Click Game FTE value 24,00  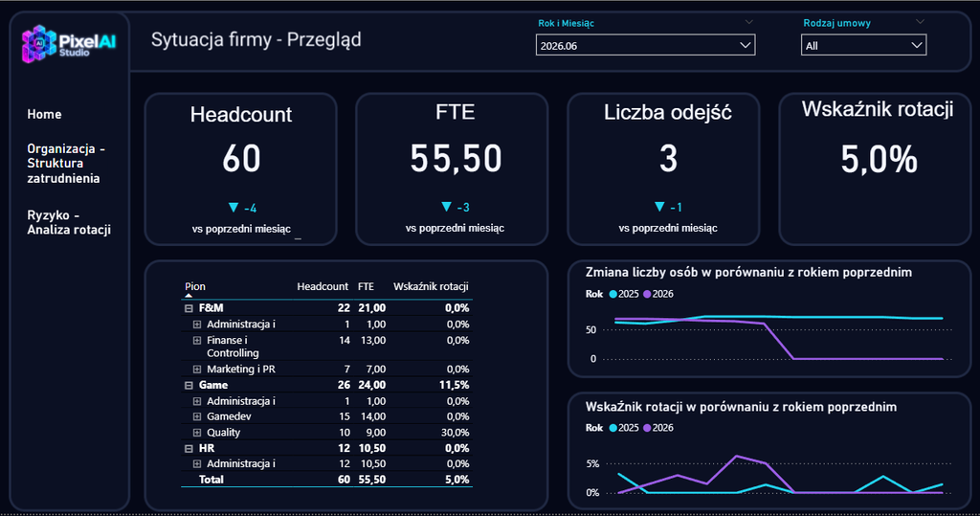pyautogui.click(x=372, y=385)
